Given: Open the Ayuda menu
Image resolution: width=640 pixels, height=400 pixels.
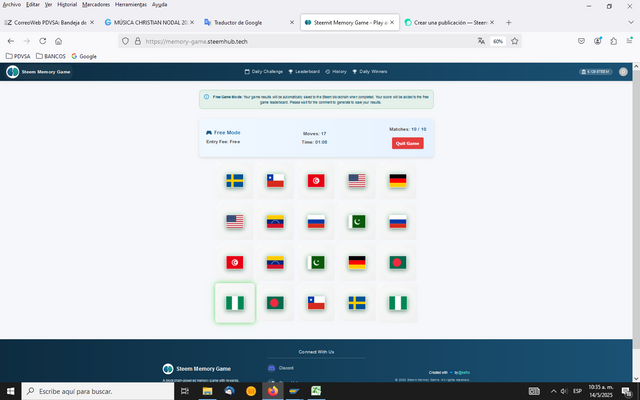Looking at the screenshot, I should click(x=159, y=4).
